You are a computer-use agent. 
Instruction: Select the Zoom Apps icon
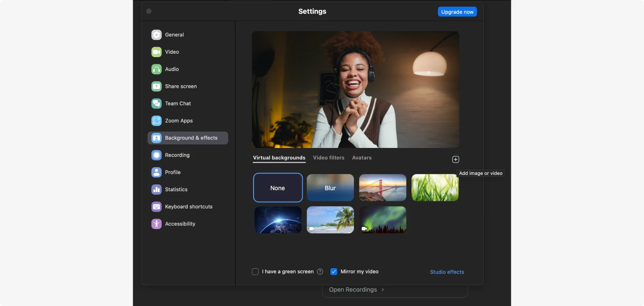pos(156,121)
